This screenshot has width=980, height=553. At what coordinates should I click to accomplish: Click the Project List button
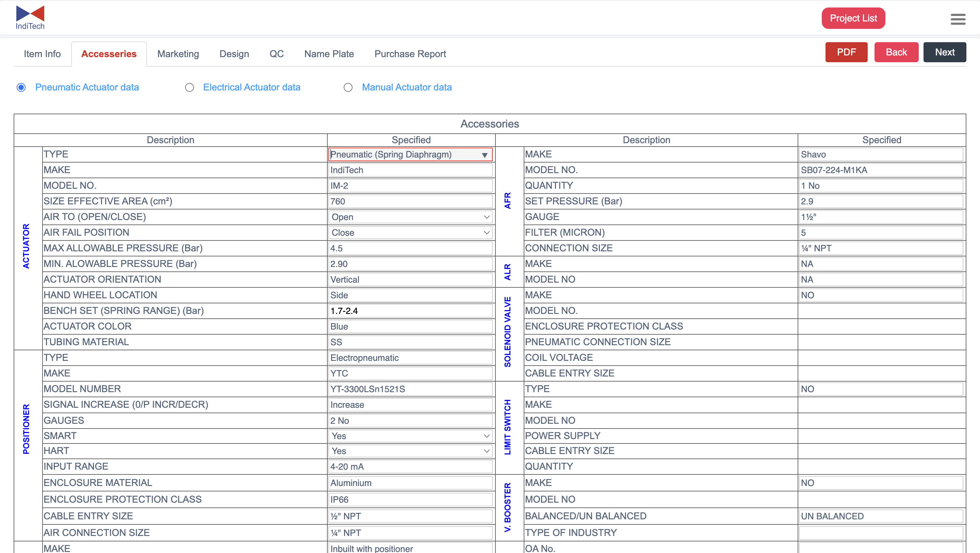coord(853,18)
